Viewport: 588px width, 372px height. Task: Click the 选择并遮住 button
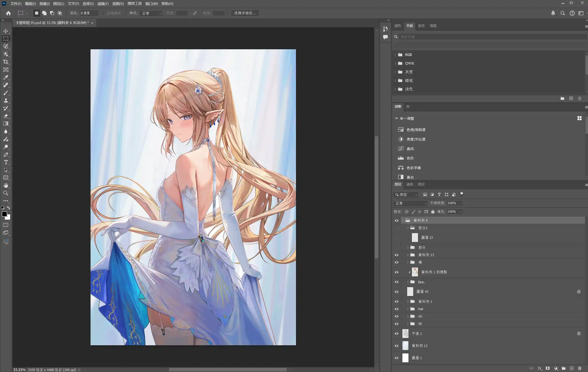tap(245, 13)
